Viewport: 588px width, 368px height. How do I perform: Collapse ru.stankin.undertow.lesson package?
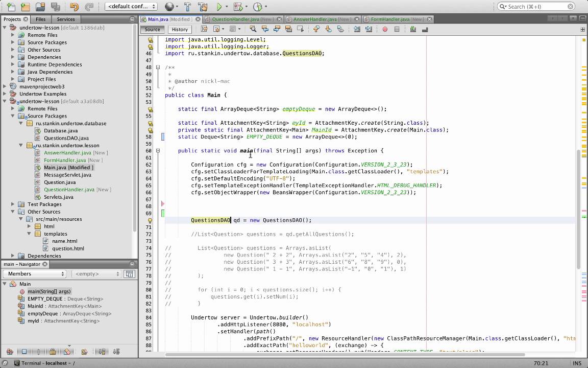[21, 145]
